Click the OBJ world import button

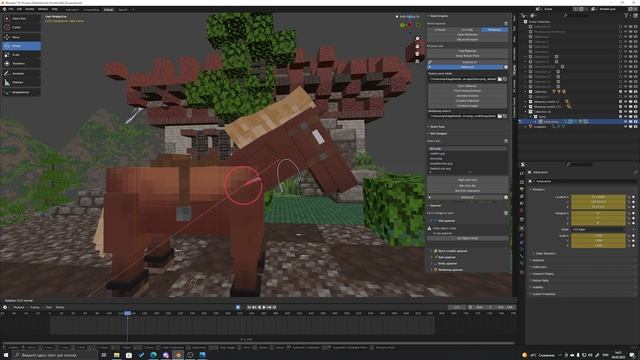467,39
